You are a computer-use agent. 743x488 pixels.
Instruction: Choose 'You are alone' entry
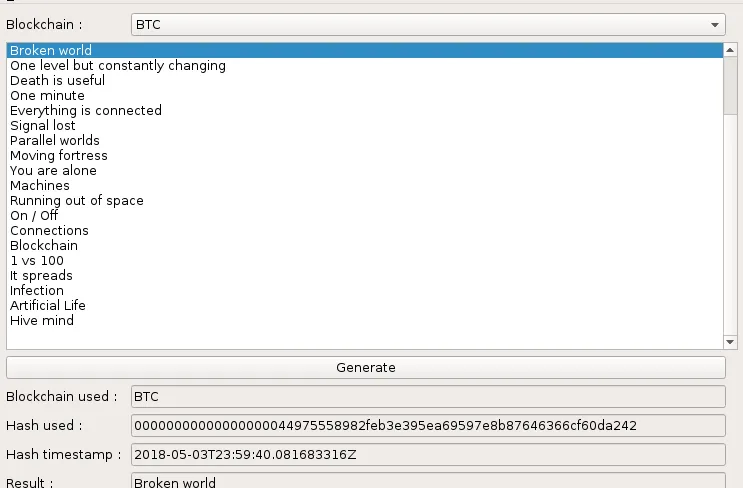click(365, 171)
